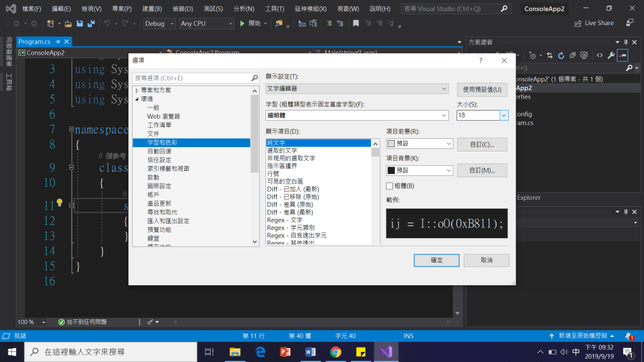Screen dimensions: 644x362
Task: Open Google Chrome from taskbar
Action: point(336,352)
